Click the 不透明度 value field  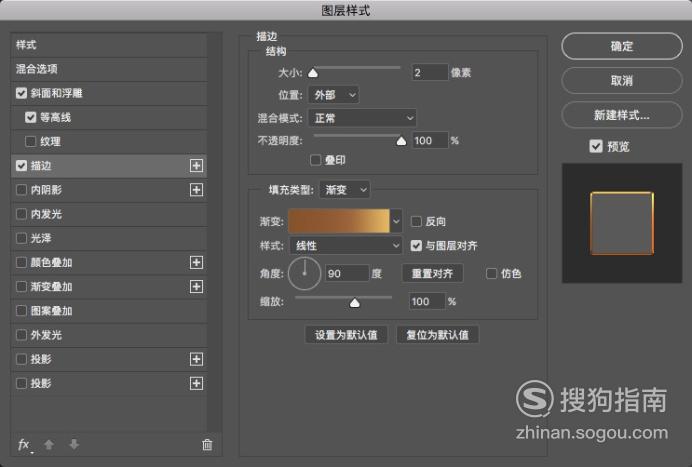point(430,141)
